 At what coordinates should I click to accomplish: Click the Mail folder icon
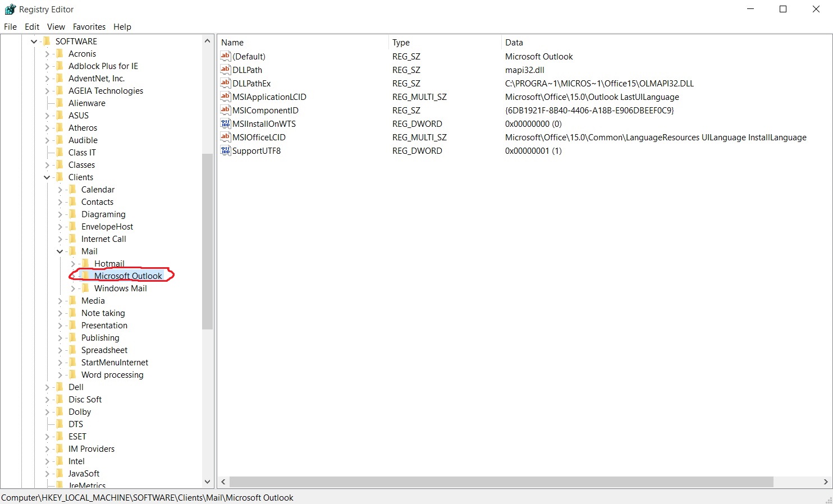click(72, 251)
